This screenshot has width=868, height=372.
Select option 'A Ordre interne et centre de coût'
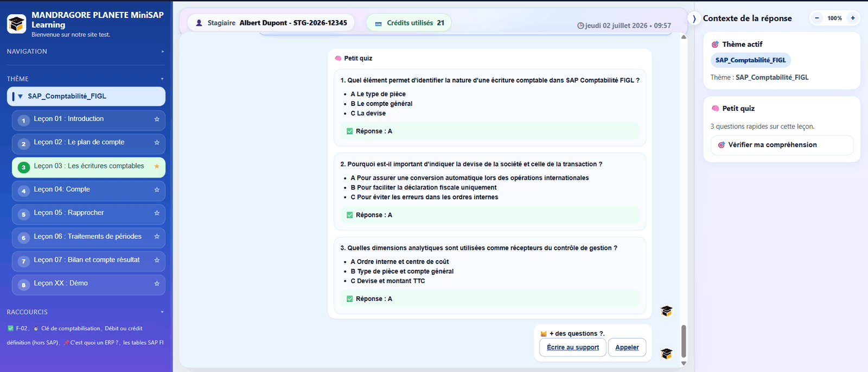click(400, 262)
